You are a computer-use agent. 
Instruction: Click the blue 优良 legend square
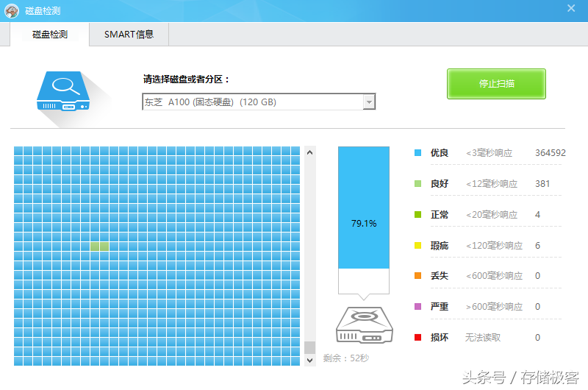coord(417,153)
